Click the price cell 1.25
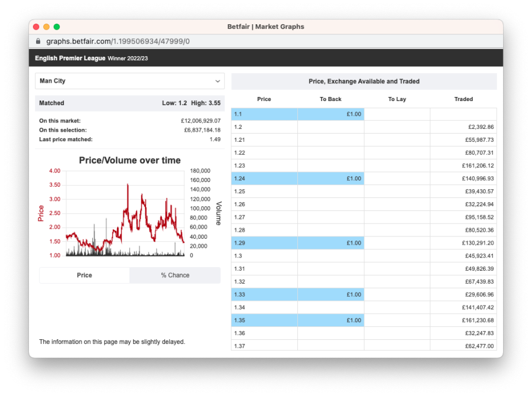This screenshot has width=532, height=396. [x=265, y=191]
